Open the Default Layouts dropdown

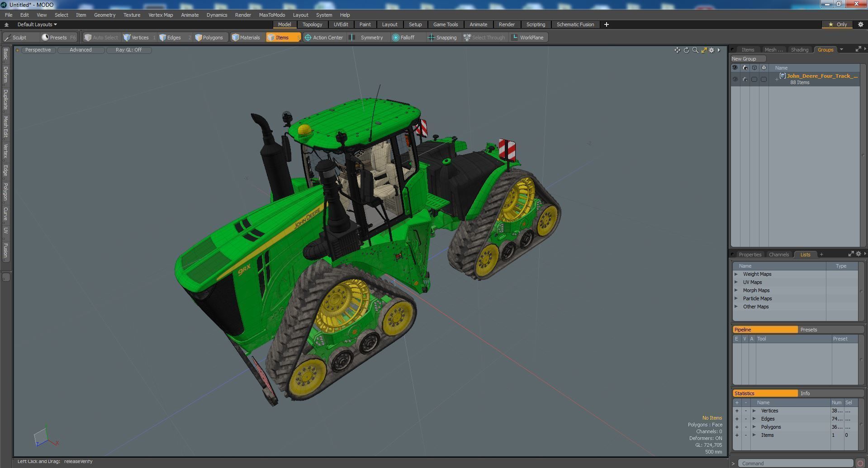point(37,24)
